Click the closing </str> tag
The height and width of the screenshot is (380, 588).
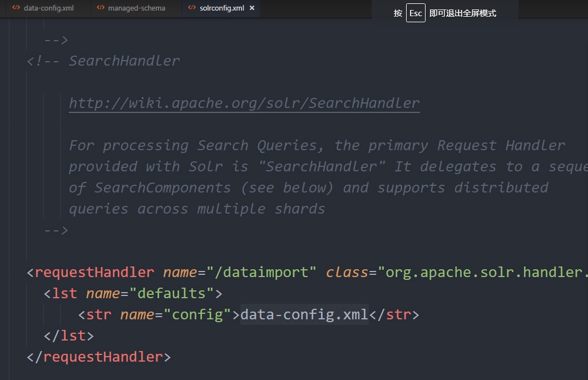tap(394, 314)
